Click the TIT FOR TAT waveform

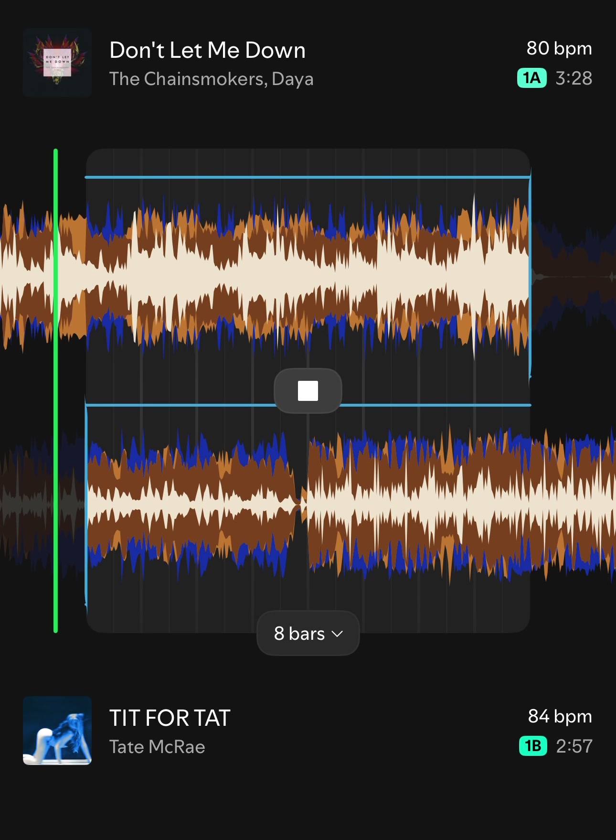[x=308, y=504]
